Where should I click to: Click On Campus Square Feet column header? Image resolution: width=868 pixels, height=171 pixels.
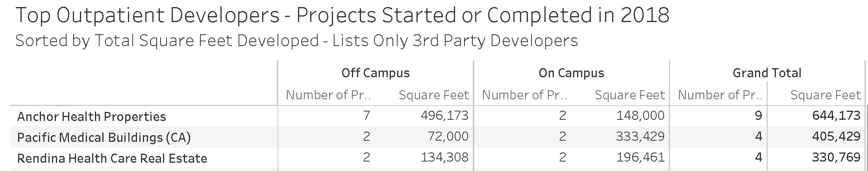630,95
